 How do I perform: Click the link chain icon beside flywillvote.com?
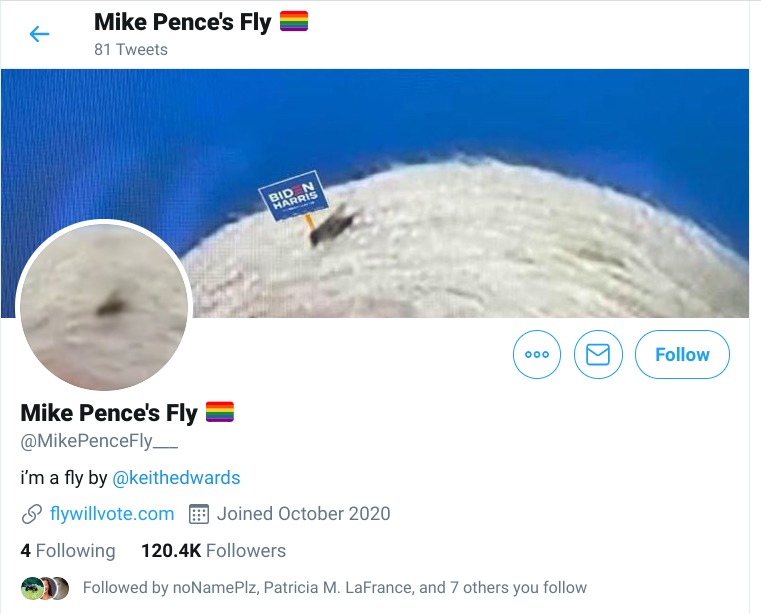31,514
